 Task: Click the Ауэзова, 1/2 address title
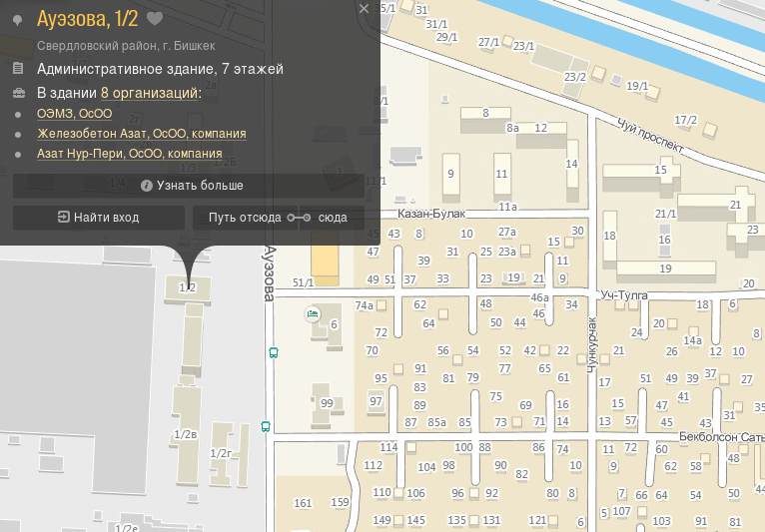pos(87,18)
